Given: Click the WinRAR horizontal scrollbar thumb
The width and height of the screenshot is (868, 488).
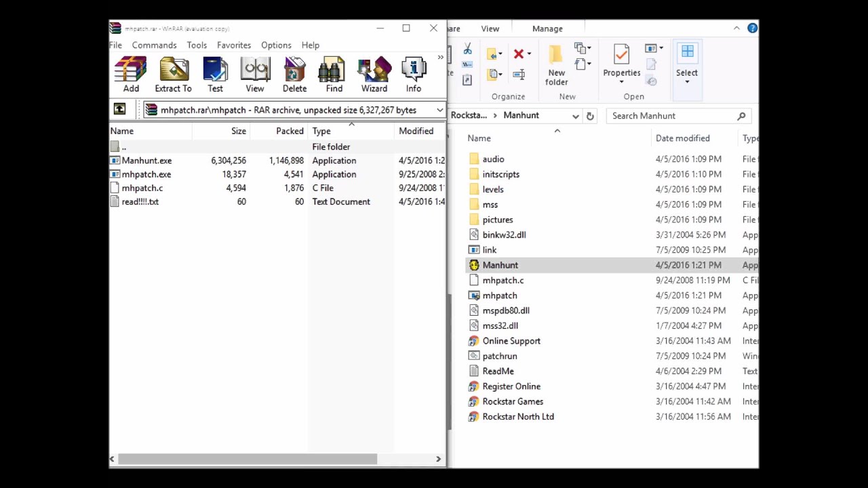Looking at the screenshot, I should pyautogui.click(x=248, y=459).
